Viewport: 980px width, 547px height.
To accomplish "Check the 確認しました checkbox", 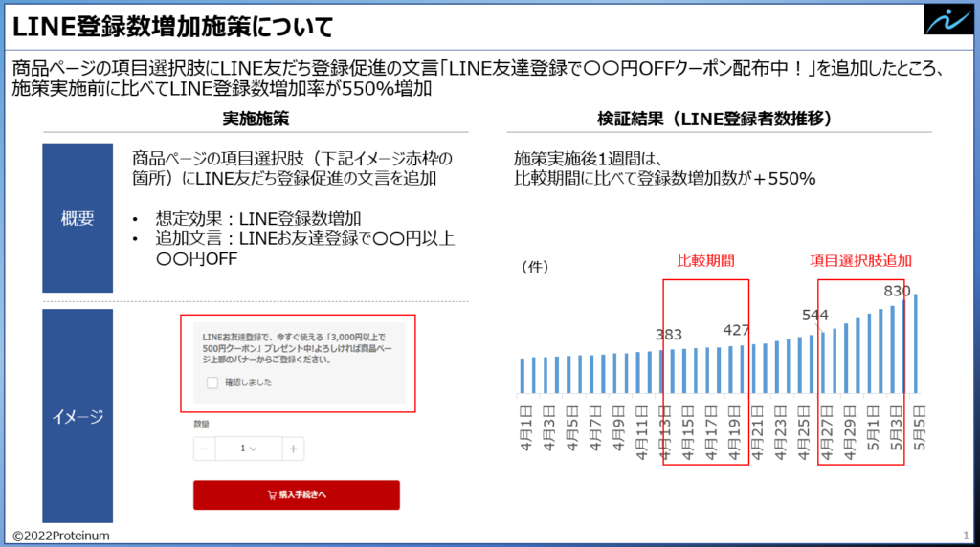I will (x=212, y=383).
